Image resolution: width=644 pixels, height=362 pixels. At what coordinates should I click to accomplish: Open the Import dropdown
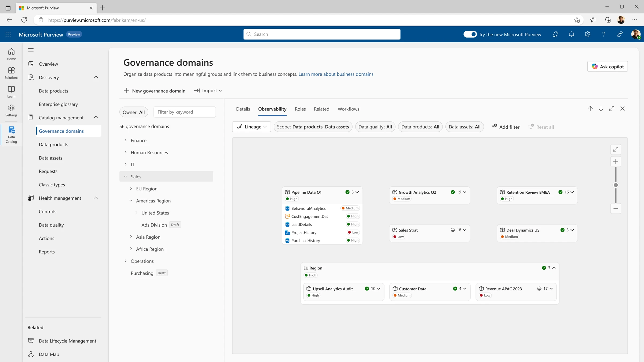[208, 91]
